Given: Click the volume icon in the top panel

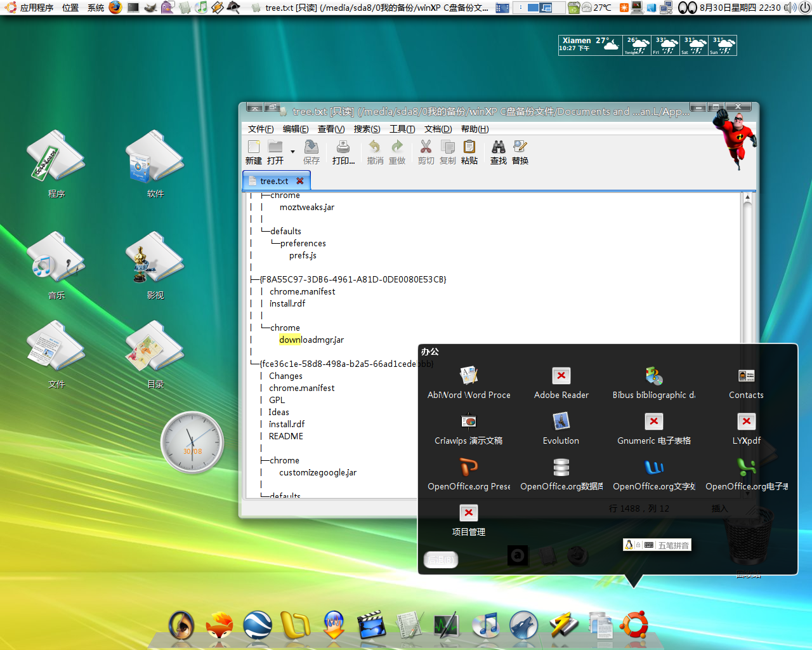Looking at the screenshot, I should (790, 8).
